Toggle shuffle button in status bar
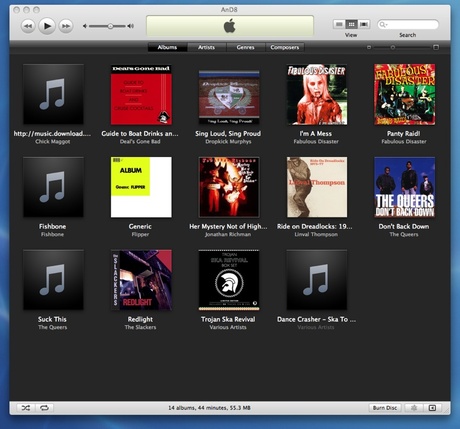The height and width of the screenshot is (429, 460). (x=26, y=408)
